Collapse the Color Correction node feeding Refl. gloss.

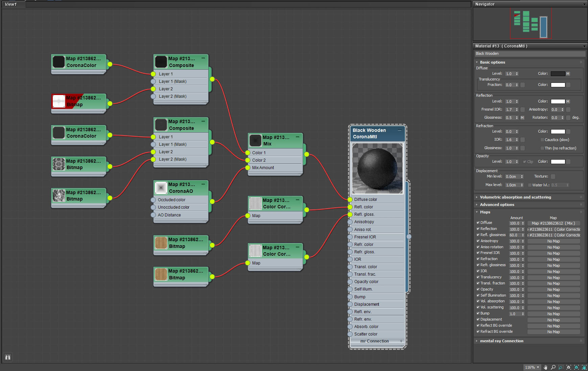pyautogui.click(x=298, y=247)
